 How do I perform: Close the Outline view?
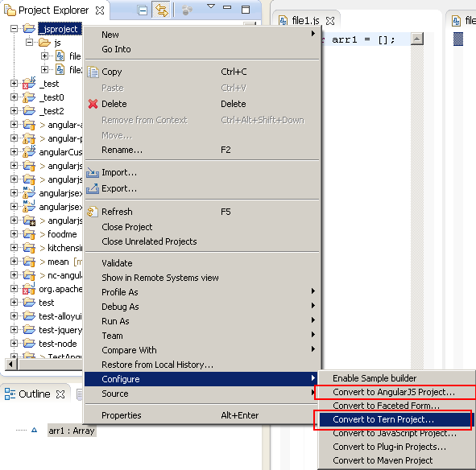(60, 394)
